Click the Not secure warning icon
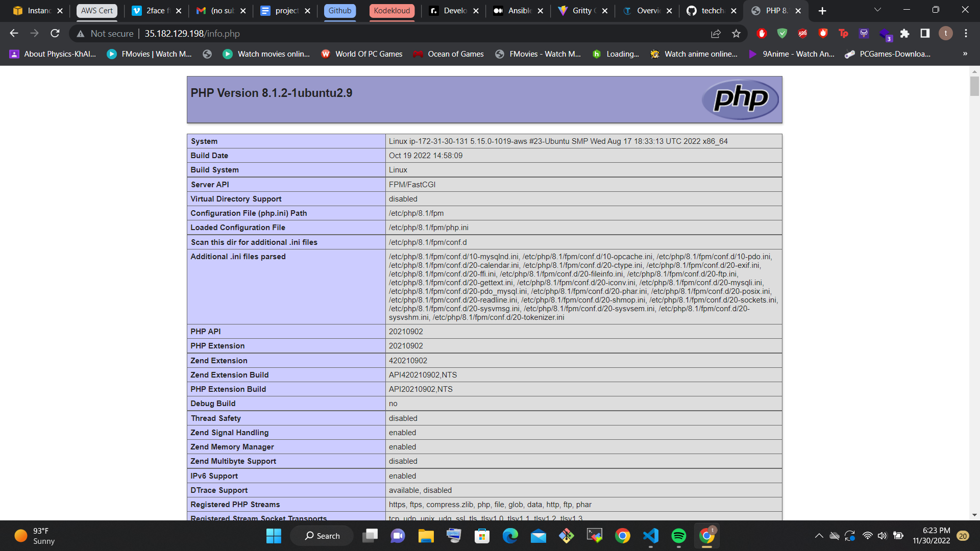Image resolution: width=980 pixels, height=551 pixels. [81, 34]
